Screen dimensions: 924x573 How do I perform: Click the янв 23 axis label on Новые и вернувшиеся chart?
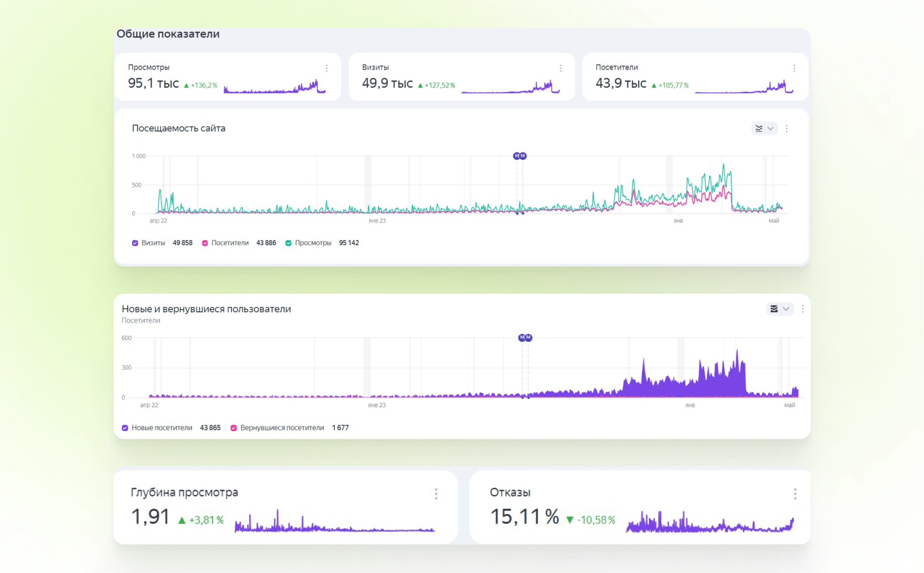click(x=377, y=405)
